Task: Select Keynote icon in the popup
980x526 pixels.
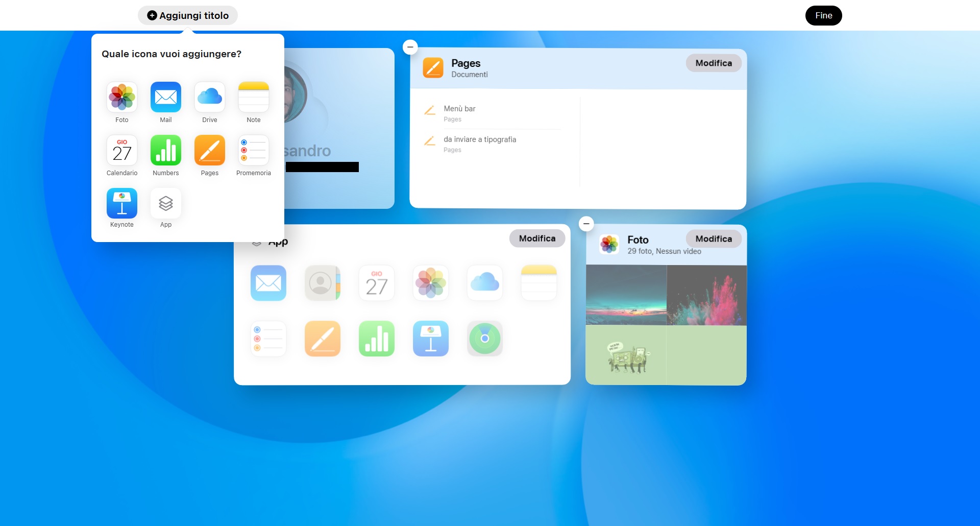Action: (122, 203)
